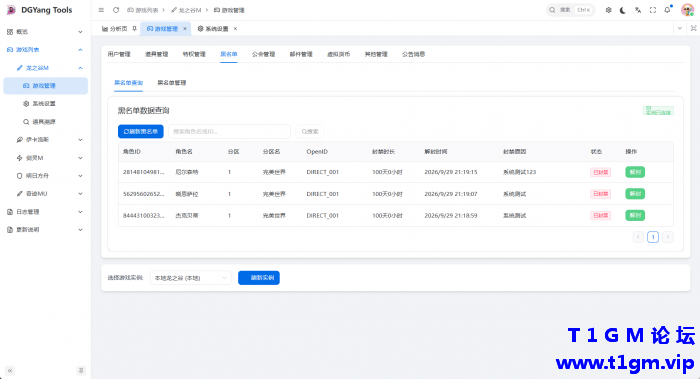Viewport: 700px width, 379px height.
Task: Open the header settings gear icon
Action: (x=608, y=10)
